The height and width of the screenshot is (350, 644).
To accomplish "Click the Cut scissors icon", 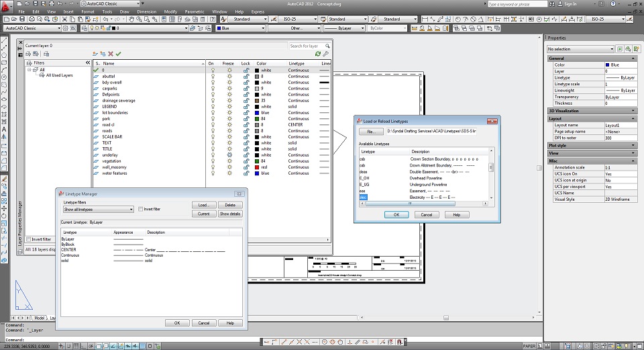I will coord(65,19).
